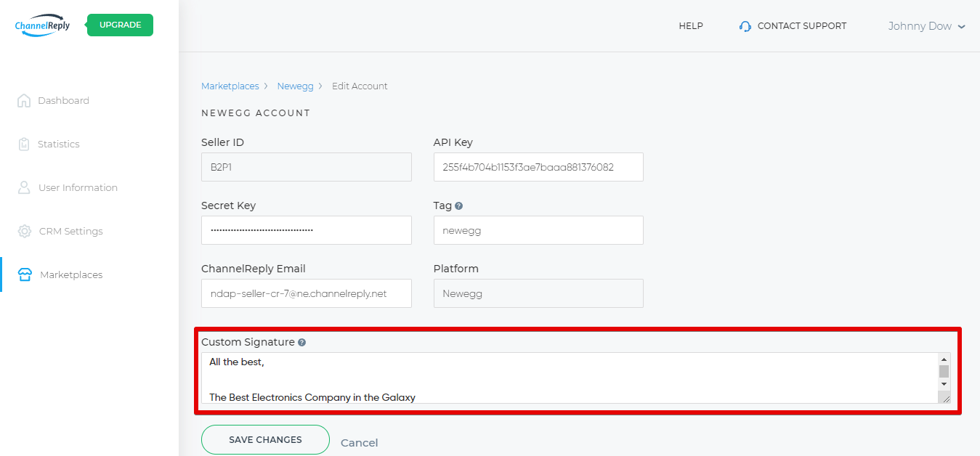This screenshot has height=456, width=980.
Task: Click the signature scrollbar down arrow
Action: pyautogui.click(x=944, y=383)
